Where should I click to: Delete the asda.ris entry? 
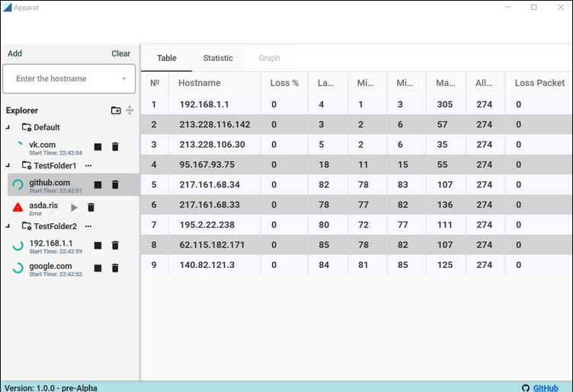[91, 207]
